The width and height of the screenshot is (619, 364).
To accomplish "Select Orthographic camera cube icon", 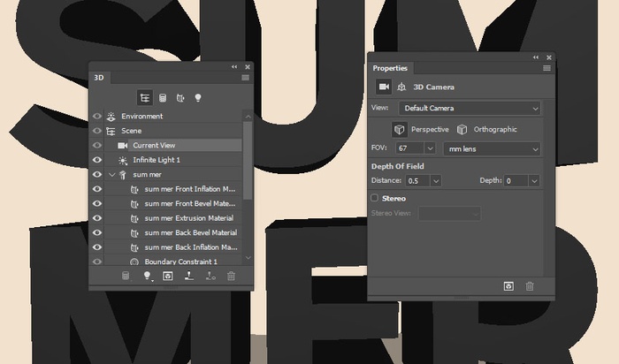I will [462, 129].
